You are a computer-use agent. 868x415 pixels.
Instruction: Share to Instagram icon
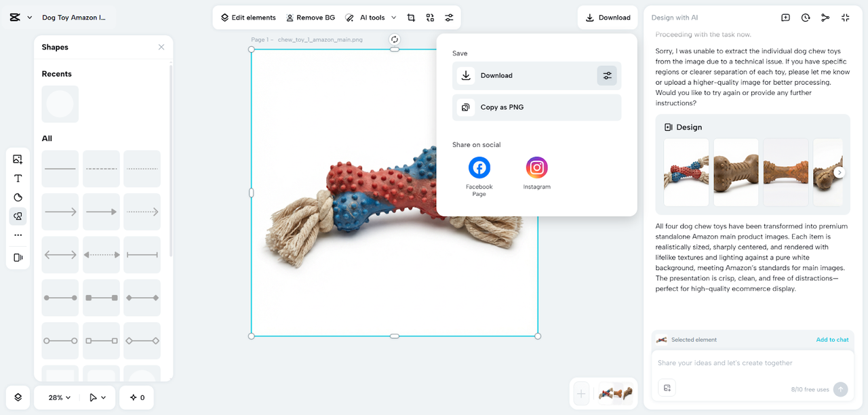click(536, 167)
